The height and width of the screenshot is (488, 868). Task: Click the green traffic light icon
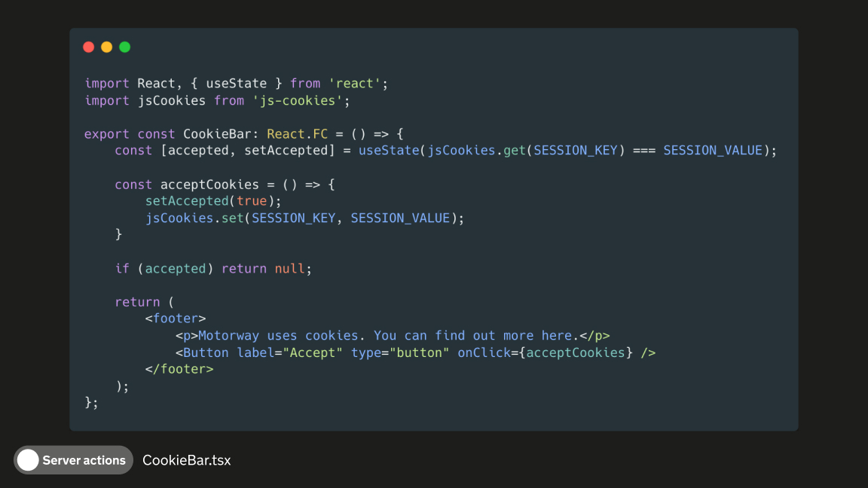124,46
